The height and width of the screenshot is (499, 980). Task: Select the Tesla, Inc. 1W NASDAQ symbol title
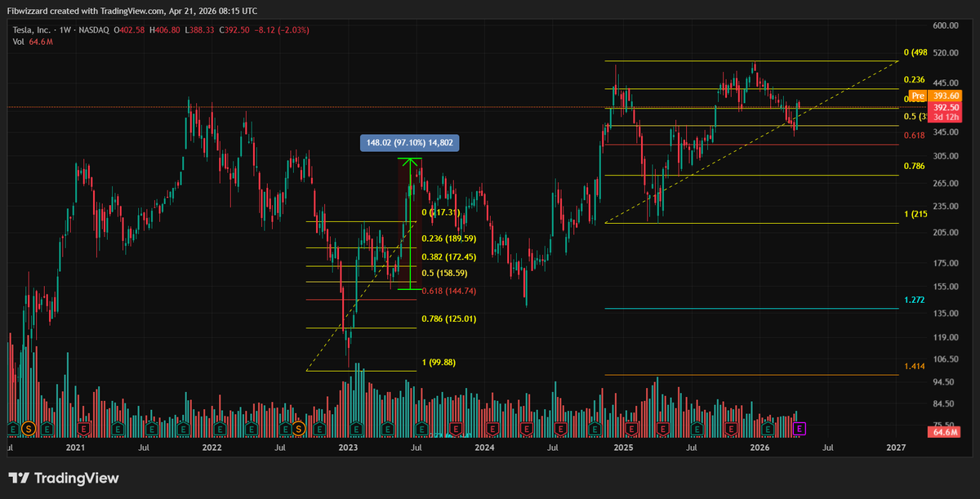(61, 30)
